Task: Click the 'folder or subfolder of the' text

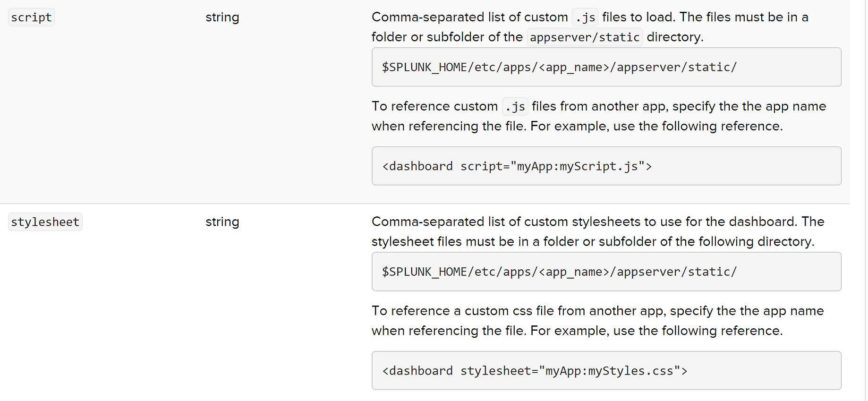Action: tap(447, 37)
